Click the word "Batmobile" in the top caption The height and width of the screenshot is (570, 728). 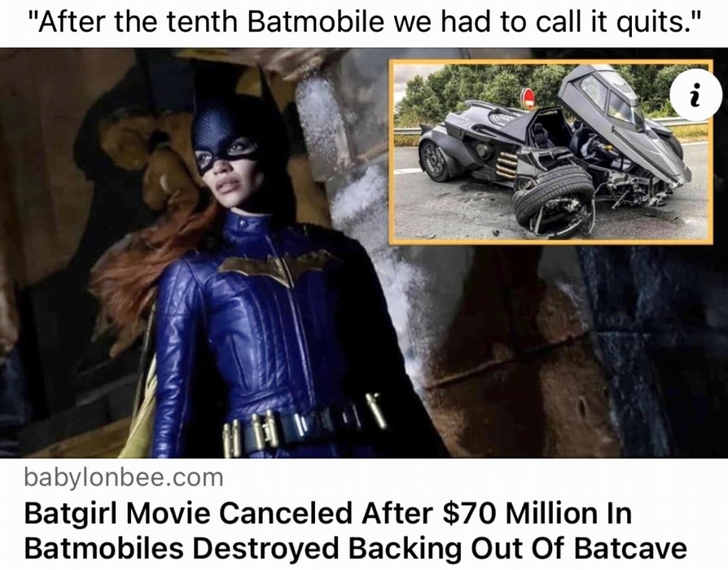coord(315,21)
